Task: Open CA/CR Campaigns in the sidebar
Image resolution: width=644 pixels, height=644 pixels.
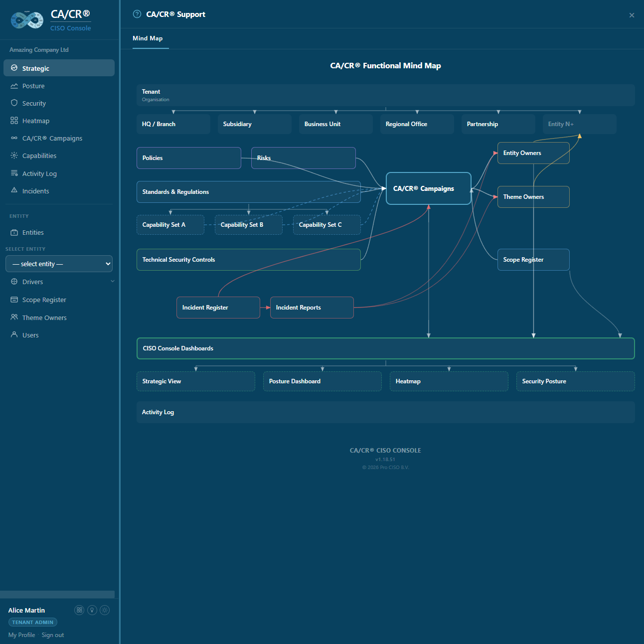Action: (59, 138)
